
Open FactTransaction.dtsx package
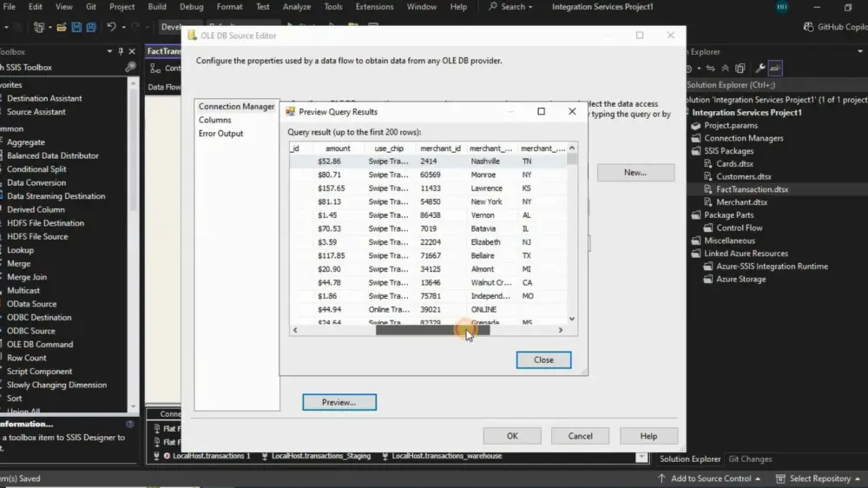tap(752, 189)
